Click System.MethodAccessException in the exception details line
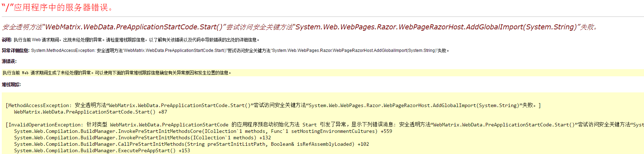The height and width of the screenshot is (154, 644). (63, 50)
